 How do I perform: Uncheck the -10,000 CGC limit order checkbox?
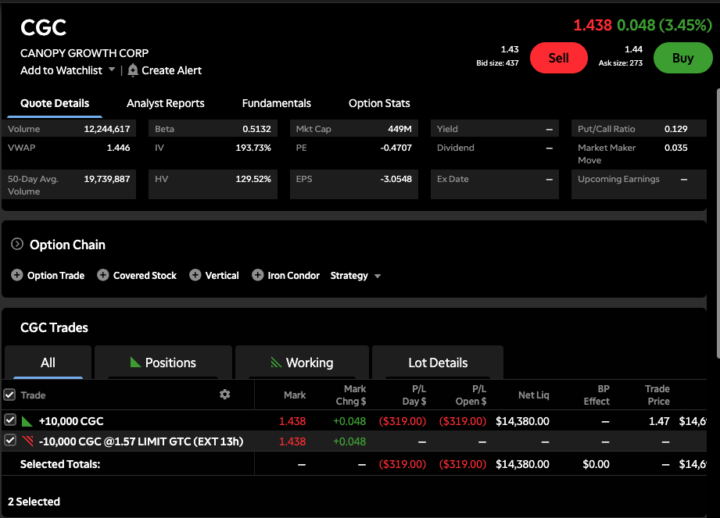tap(10, 441)
